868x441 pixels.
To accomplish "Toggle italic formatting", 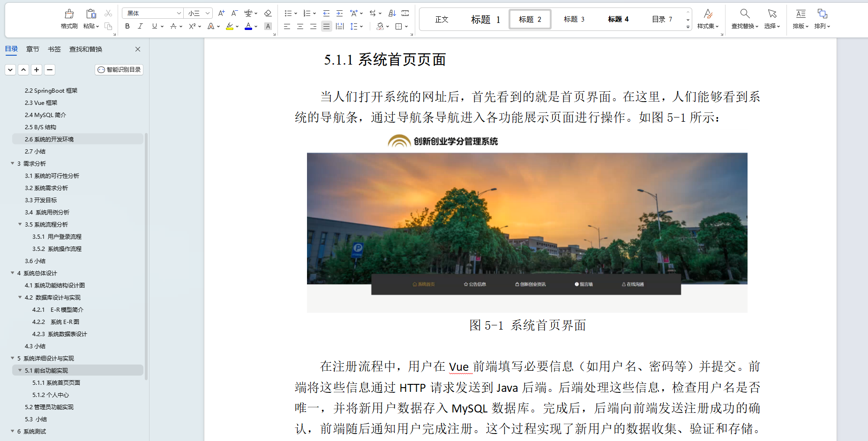I will pyautogui.click(x=140, y=26).
